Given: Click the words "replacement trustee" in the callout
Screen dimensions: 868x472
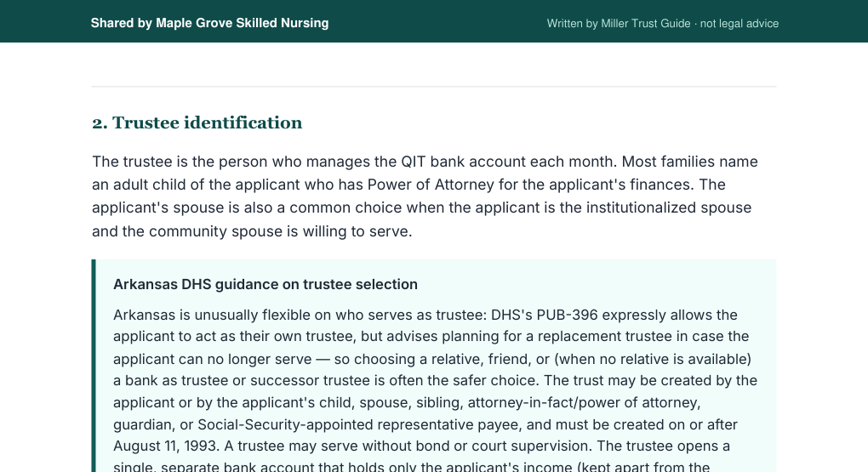Looking at the screenshot, I should [607, 337].
